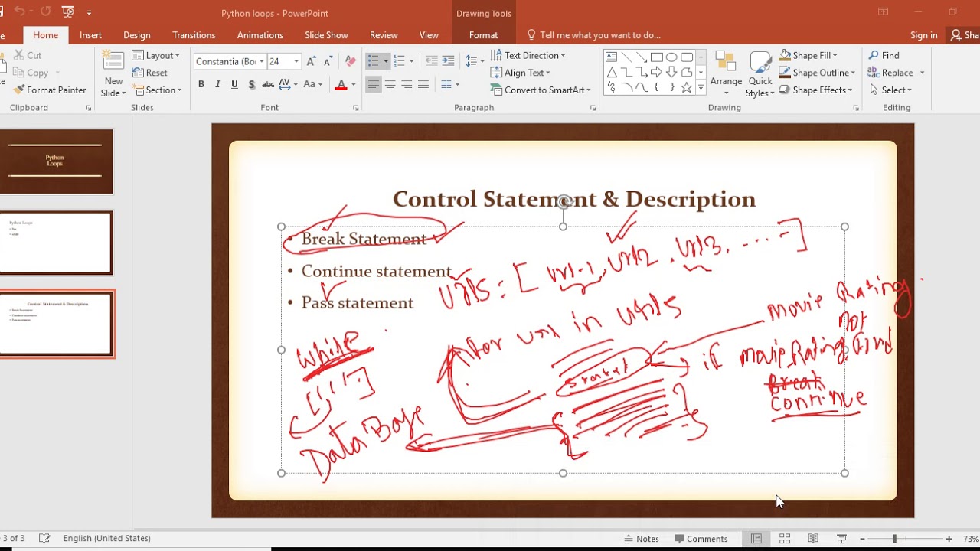Open the Design tab

pos(137,35)
